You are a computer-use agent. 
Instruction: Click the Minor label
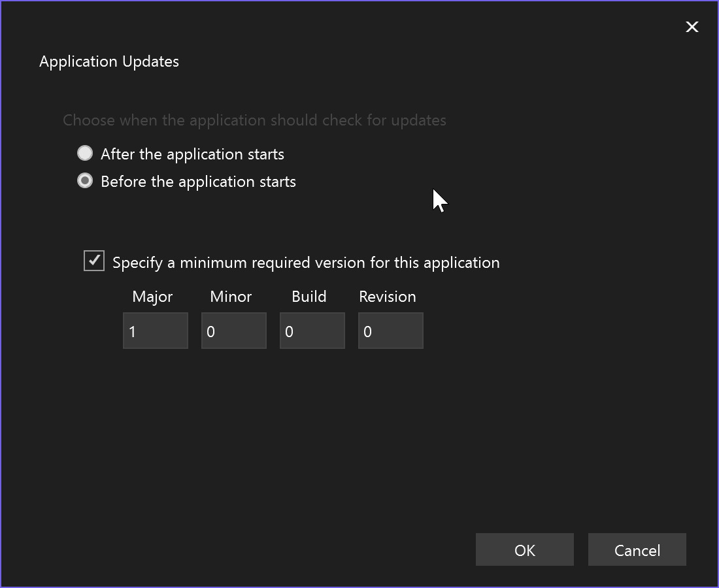tap(231, 297)
